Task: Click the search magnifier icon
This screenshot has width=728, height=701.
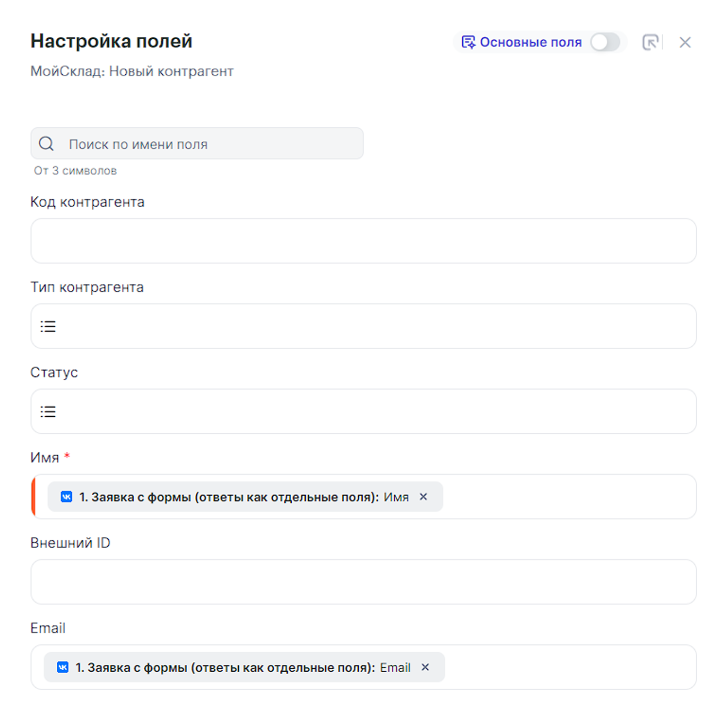Action: click(46, 144)
